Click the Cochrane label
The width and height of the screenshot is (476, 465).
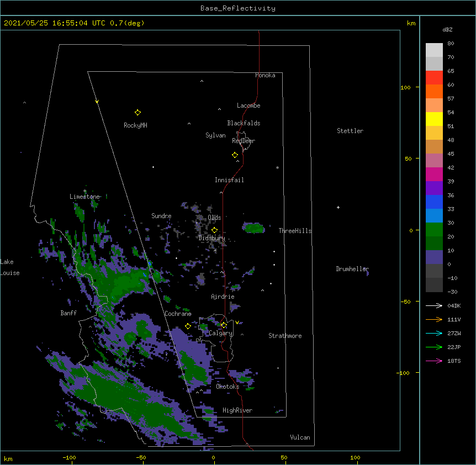pos(178,314)
